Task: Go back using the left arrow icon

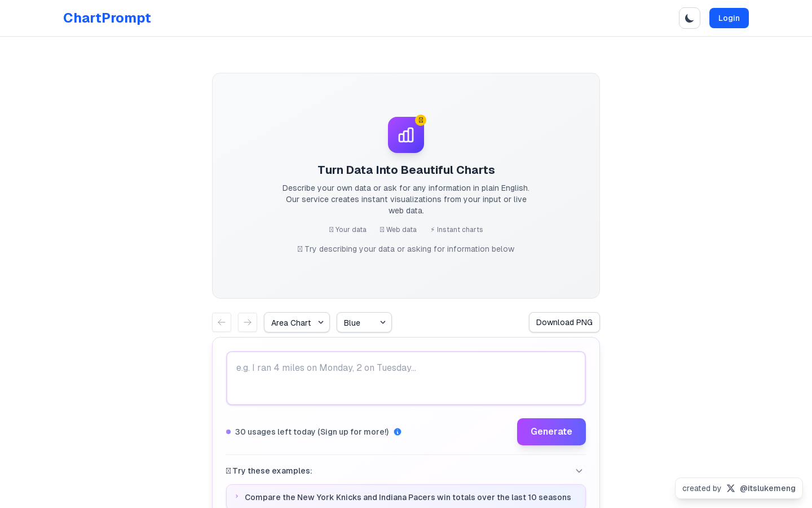Action: 222,322
